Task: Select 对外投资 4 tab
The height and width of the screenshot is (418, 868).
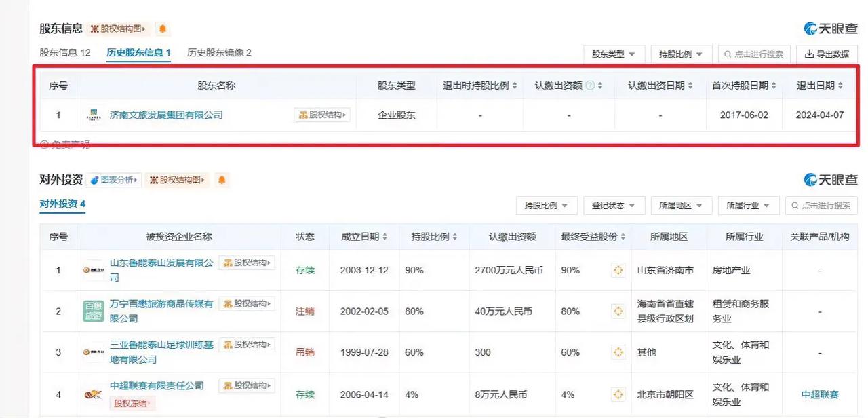Action: pyautogui.click(x=62, y=204)
